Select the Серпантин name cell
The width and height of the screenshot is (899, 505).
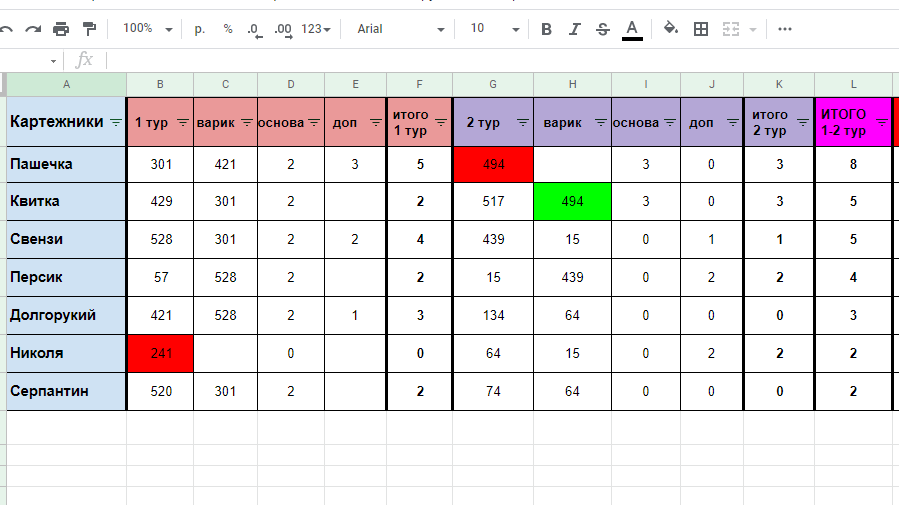pos(67,391)
